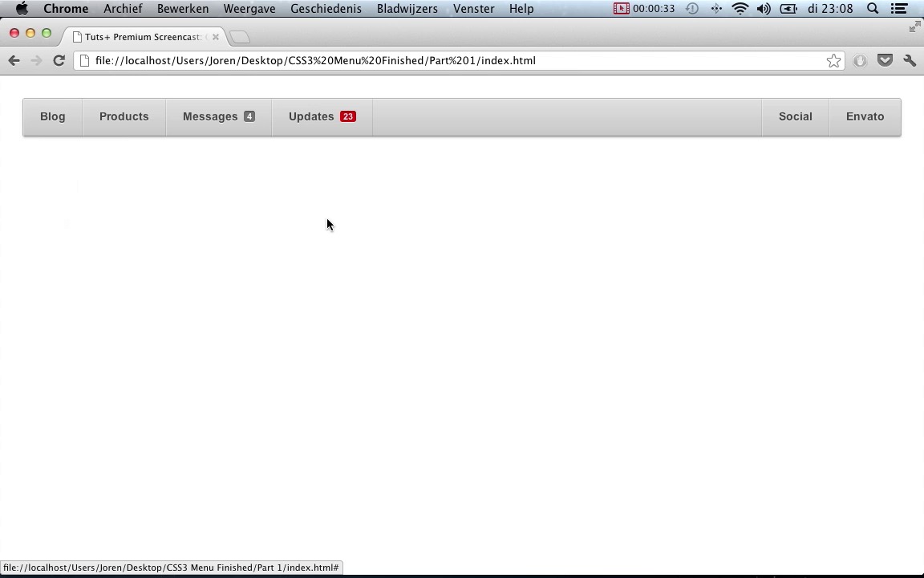Click the Pocket extension icon

885,60
